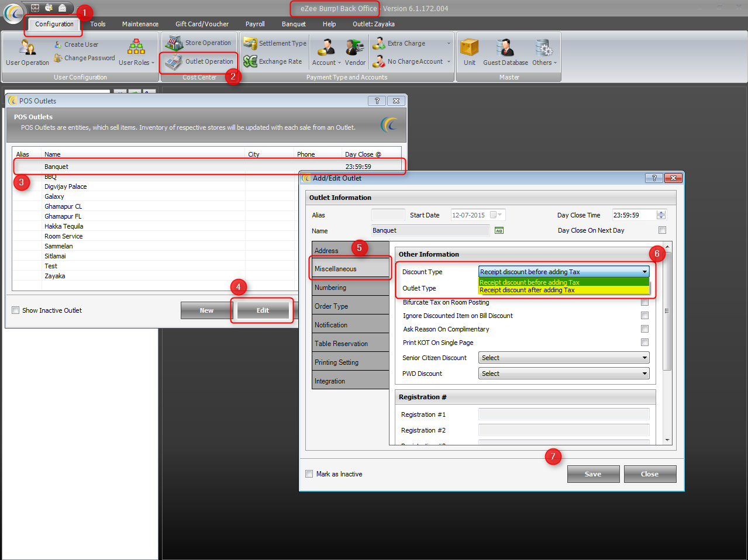Expand the User Roles dropdown arrow

(x=153, y=63)
